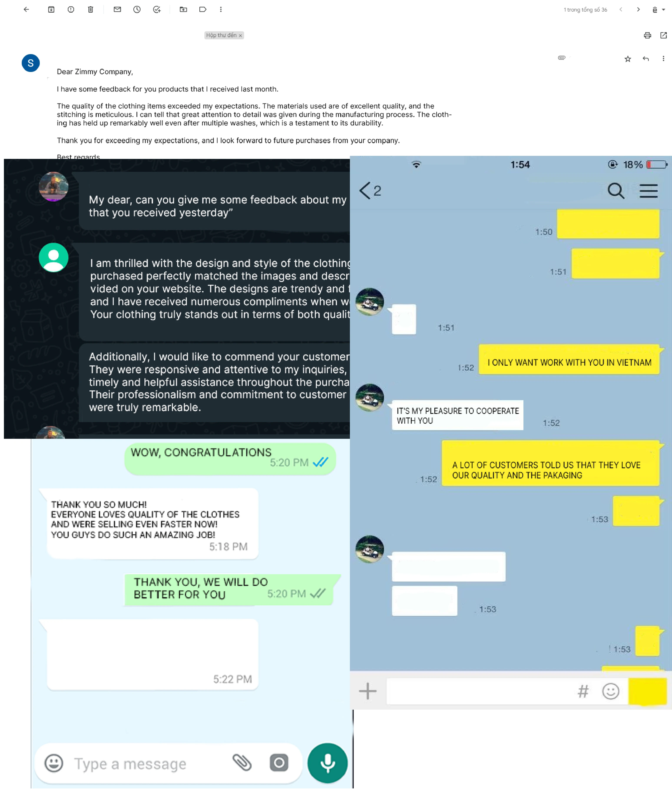Open the labels icon in toolbar
672x789 pixels.
tap(203, 10)
